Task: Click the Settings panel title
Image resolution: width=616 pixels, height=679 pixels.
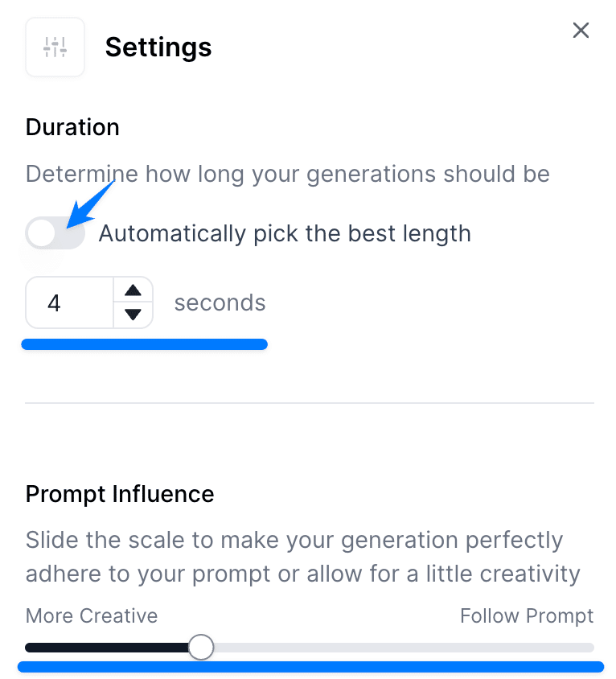Action: click(x=158, y=47)
